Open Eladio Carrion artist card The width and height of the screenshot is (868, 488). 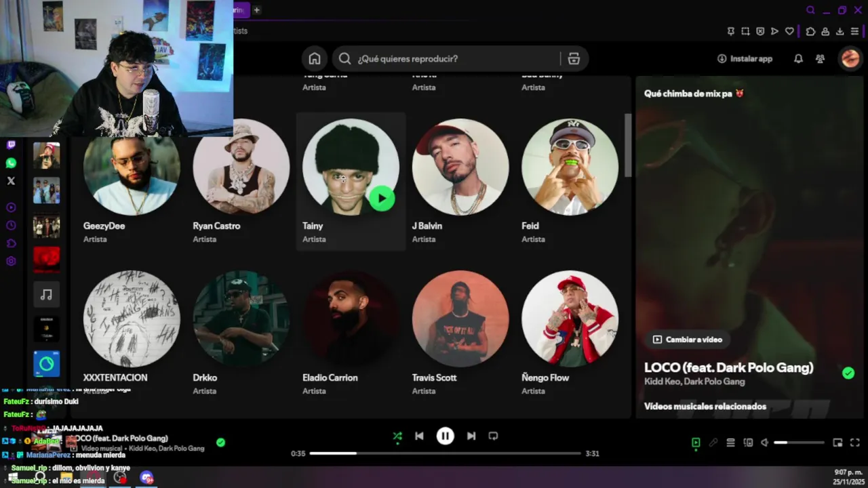[351, 333]
